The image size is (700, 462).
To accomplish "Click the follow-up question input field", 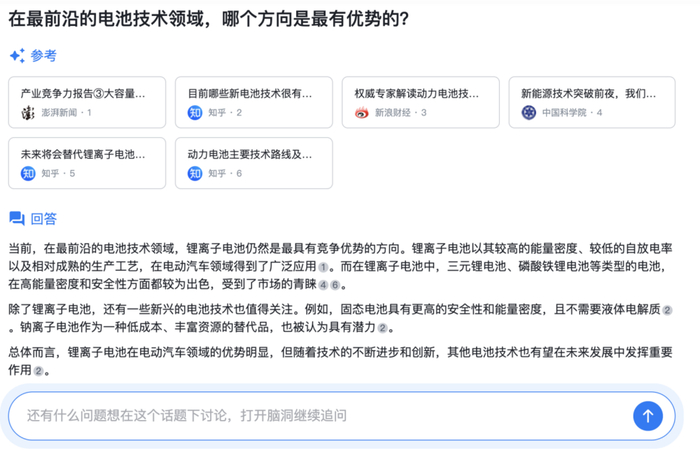I will click(x=320, y=416).
